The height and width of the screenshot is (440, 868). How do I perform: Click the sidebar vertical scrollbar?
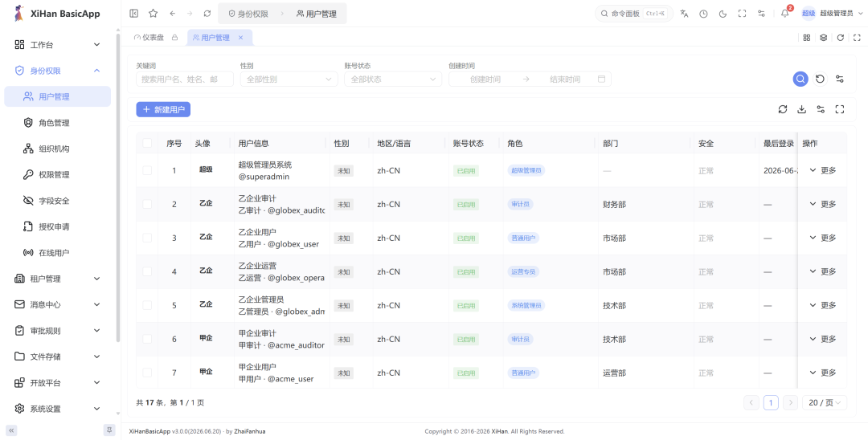pos(118,188)
